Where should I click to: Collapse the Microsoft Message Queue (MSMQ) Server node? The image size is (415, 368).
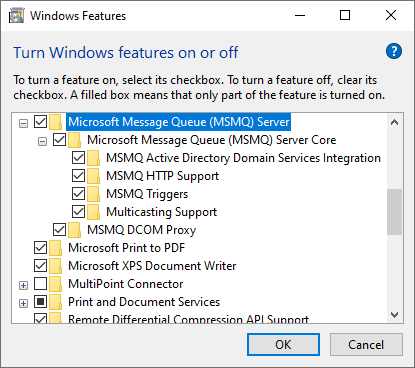click(x=23, y=124)
